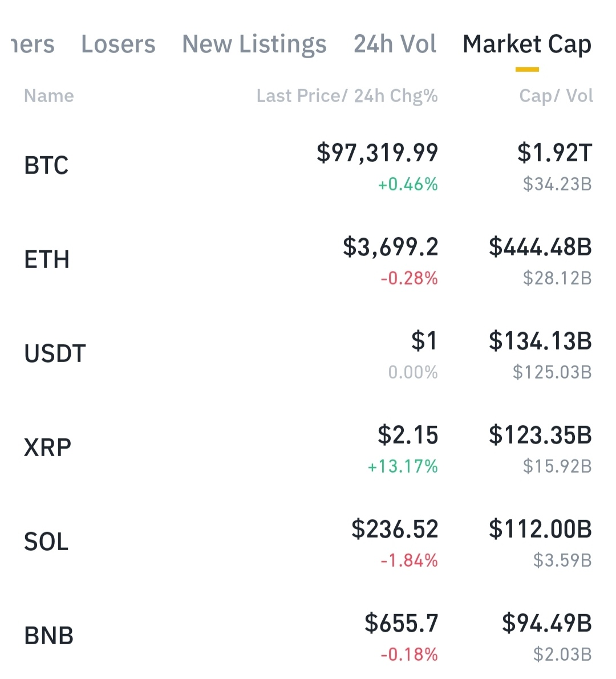Image resolution: width=616 pixels, height=679 pixels.
Task: Tap the BNB market cap $94.49B
Action: click(x=546, y=623)
